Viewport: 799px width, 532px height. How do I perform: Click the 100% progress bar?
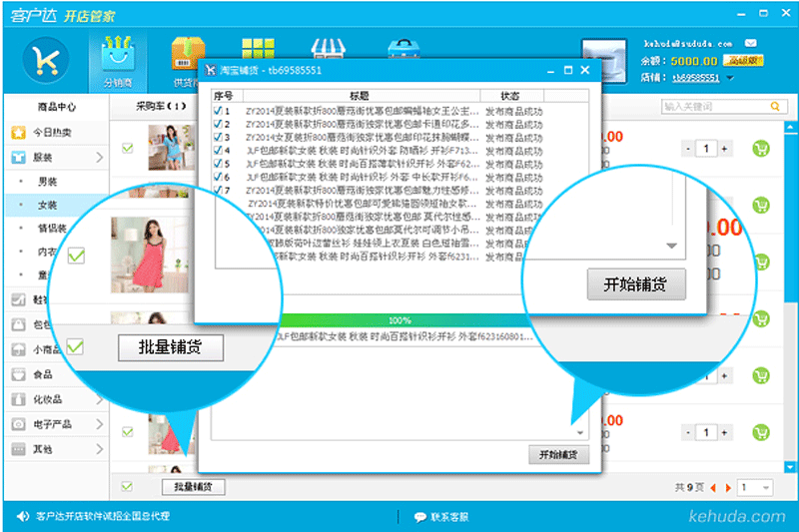coord(400,320)
